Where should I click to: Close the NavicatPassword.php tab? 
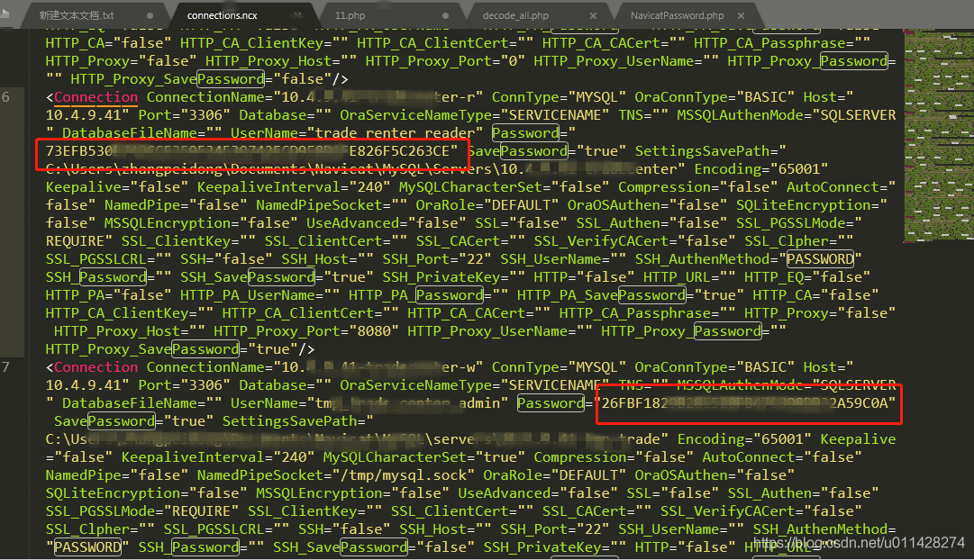[741, 15]
